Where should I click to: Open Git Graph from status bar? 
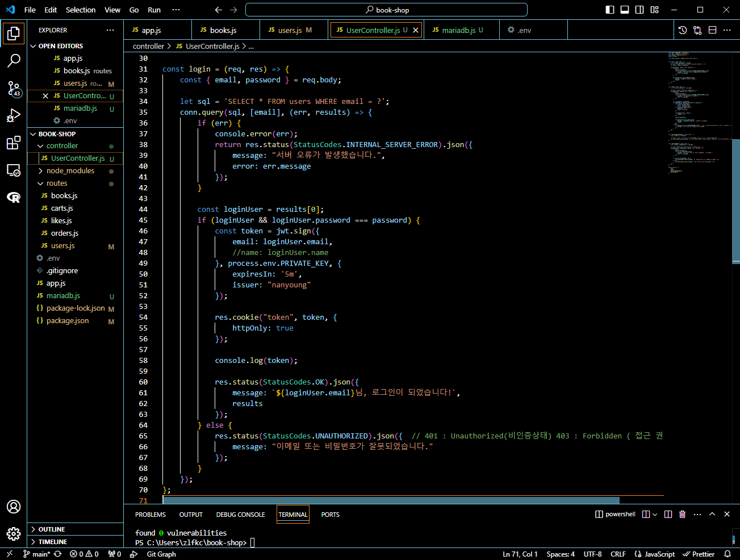click(161, 554)
